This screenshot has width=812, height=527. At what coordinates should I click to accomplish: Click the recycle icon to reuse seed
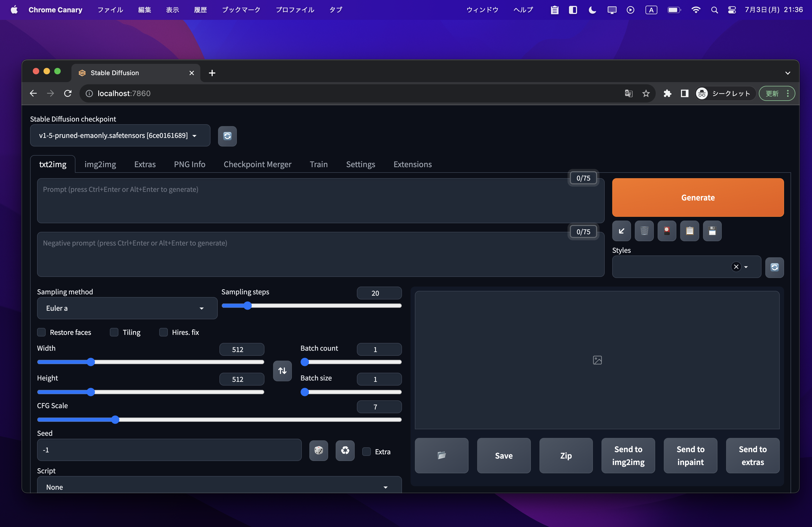coord(345,450)
